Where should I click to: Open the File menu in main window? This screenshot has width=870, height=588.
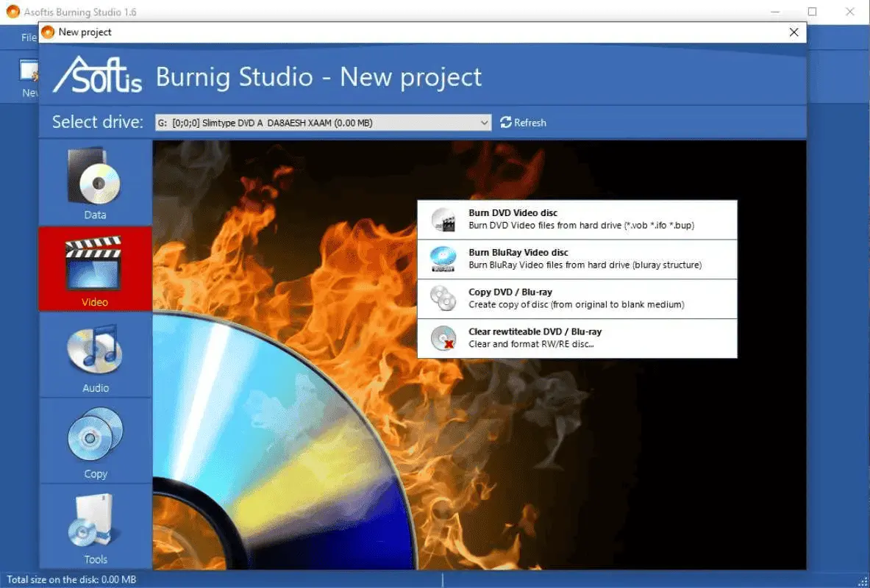pyautogui.click(x=28, y=37)
